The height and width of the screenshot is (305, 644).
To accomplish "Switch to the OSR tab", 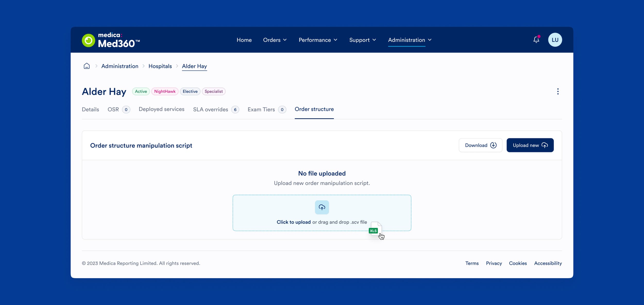I will pyautogui.click(x=119, y=109).
